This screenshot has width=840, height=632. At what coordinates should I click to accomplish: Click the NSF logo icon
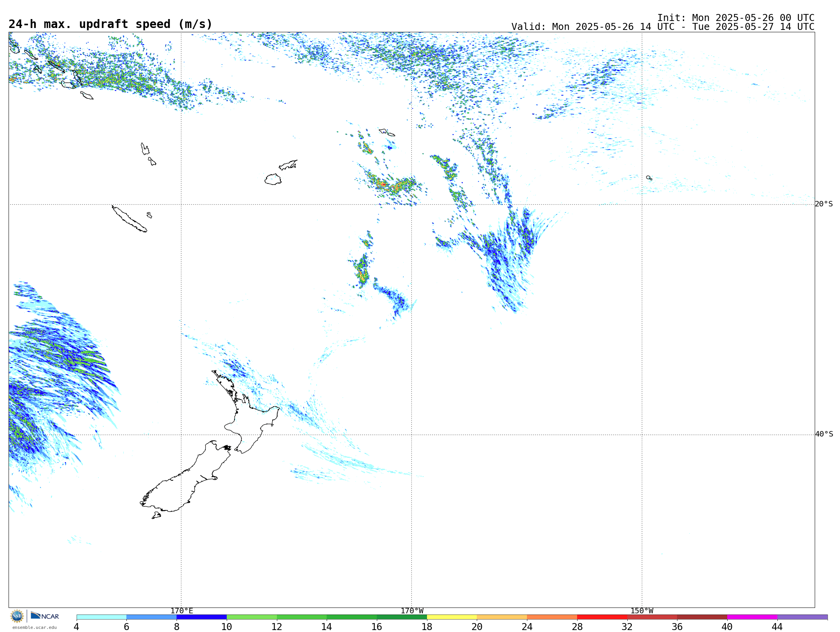(17, 616)
